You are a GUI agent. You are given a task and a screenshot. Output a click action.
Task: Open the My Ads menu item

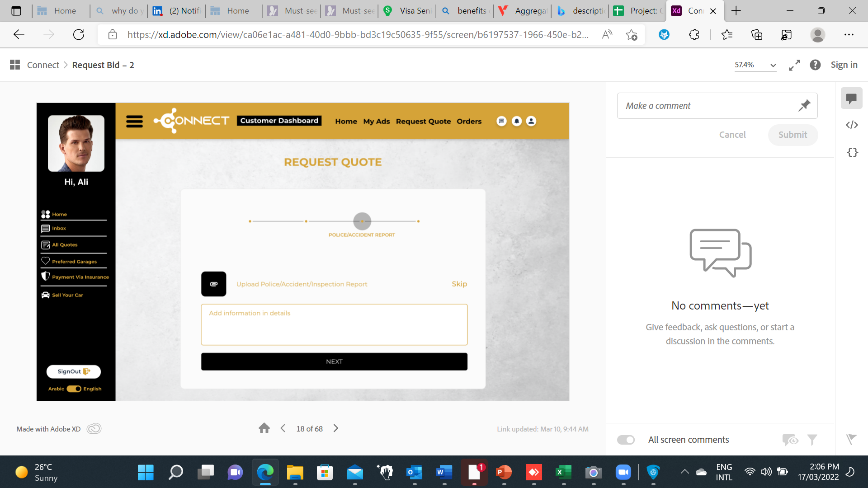[x=376, y=121]
